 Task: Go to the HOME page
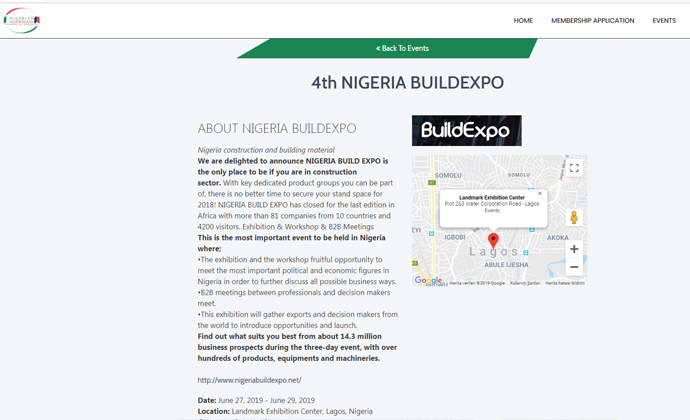coord(523,20)
